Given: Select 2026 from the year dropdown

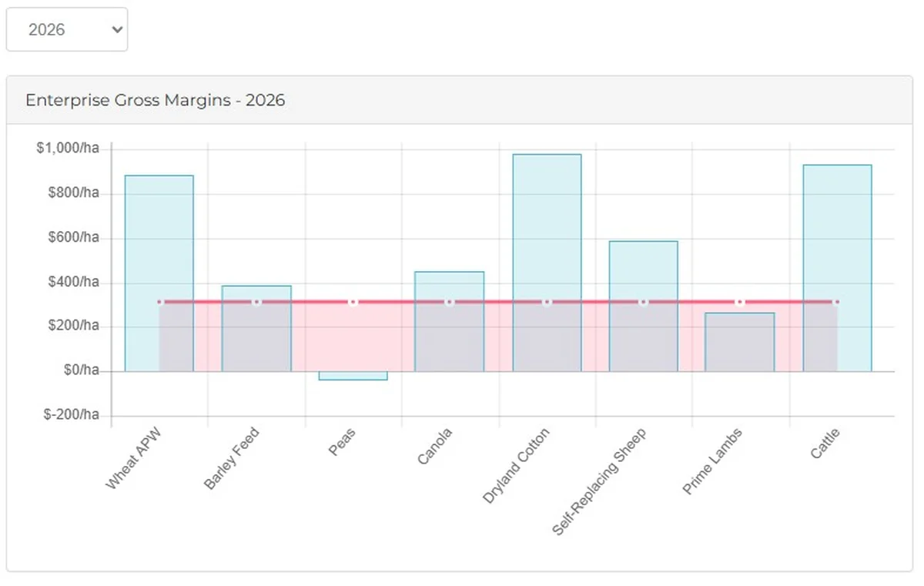Looking at the screenshot, I should click(x=67, y=29).
